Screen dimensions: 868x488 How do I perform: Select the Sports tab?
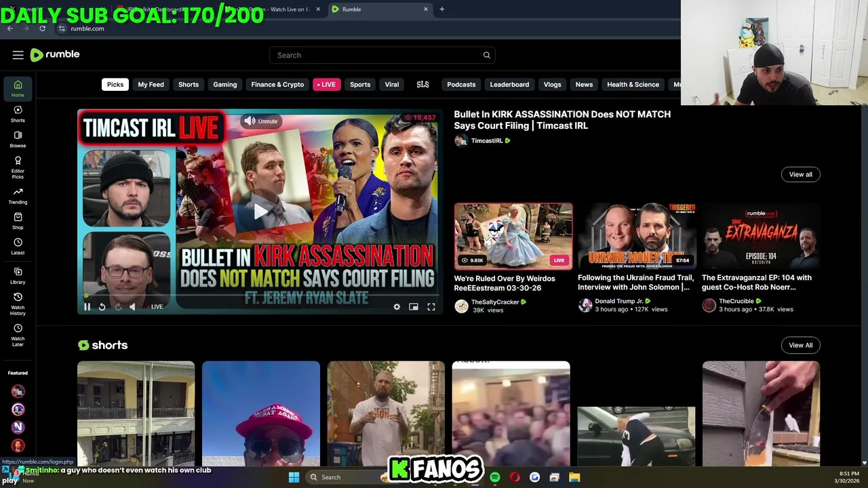360,84
